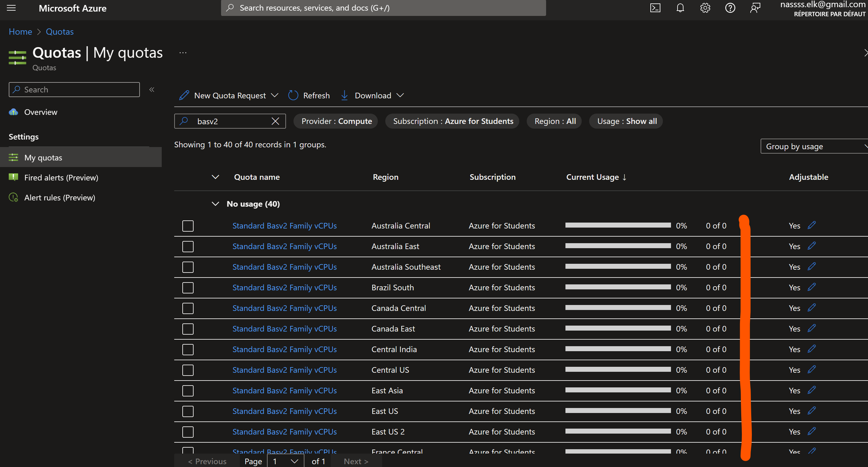Open the notifications bell
868x467 pixels.
pyautogui.click(x=680, y=8)
